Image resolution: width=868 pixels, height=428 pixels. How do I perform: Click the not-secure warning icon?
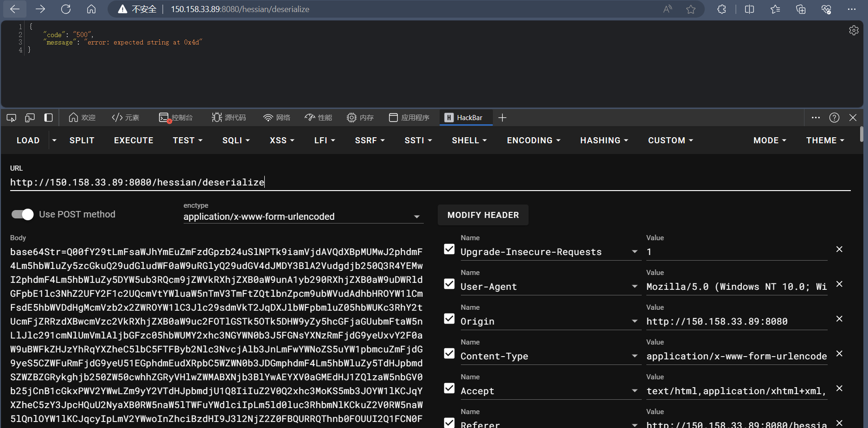pos(122,9)
